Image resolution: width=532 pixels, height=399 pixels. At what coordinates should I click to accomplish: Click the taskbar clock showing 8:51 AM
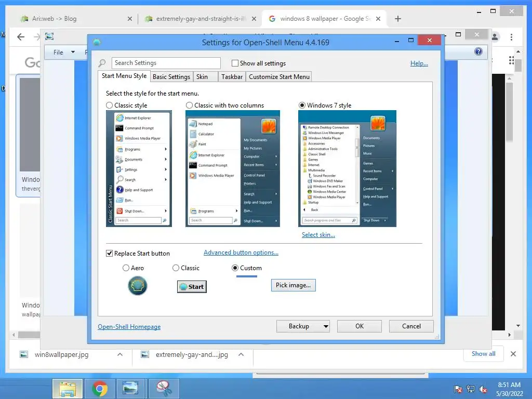coord(509,389)
